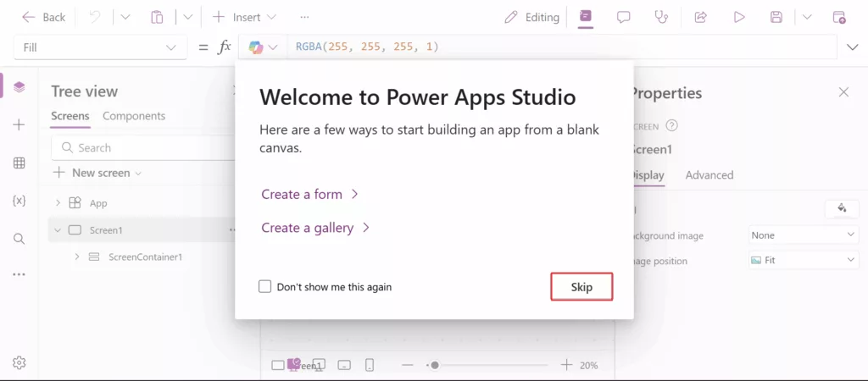Open the New screen dropdown
Viewport: 868px width, 381px height.
[97, 173]
